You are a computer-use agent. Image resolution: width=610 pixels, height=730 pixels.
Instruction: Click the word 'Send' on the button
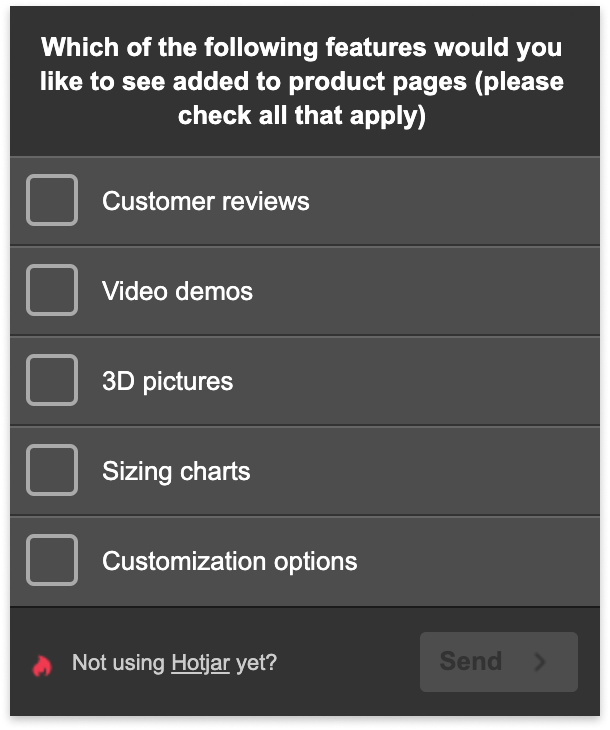click(471, 661)
